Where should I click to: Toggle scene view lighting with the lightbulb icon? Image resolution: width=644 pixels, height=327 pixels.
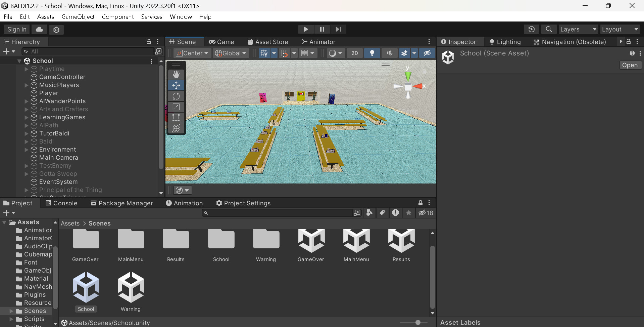click(x=372, y=53)
